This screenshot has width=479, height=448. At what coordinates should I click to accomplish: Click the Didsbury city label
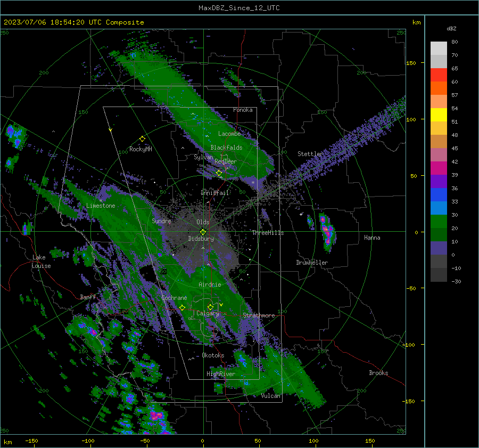coord(201,239)
